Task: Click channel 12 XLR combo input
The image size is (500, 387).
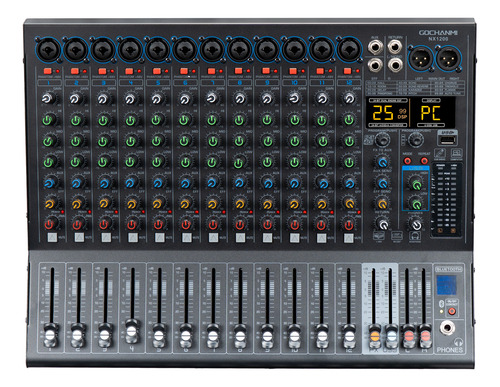Action: 349,50
